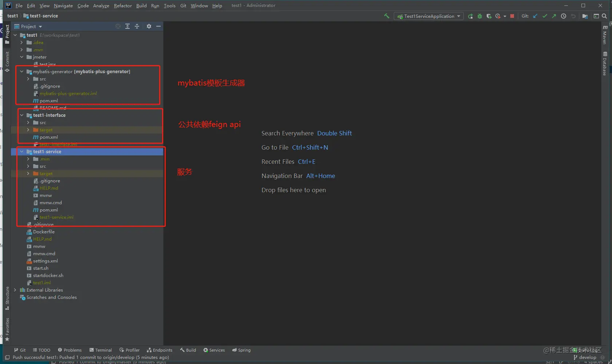Collapse the test1-interface module
612x364 pixels.
click(x=21, y=115)
